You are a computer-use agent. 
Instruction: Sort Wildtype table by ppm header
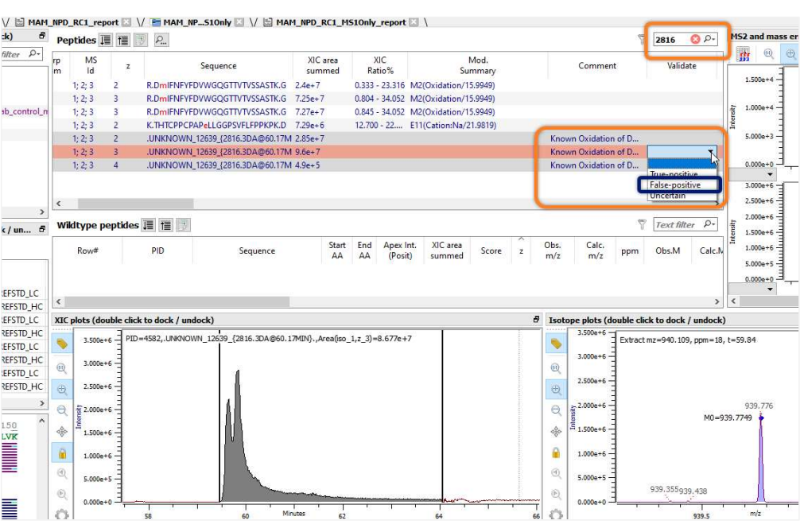[630, 250]
